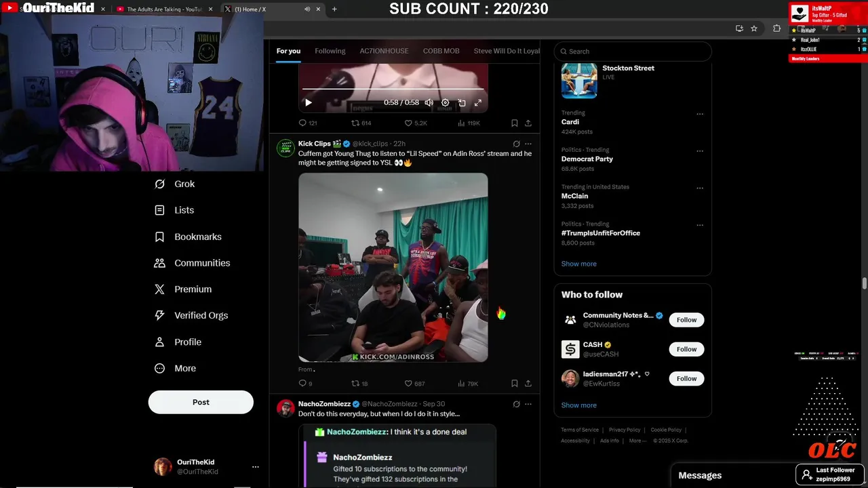Switch to Steve Will Do It Loyal tab
Image resolution: width=868 pixels, height=488 pixels.
[x=507, y=51]
